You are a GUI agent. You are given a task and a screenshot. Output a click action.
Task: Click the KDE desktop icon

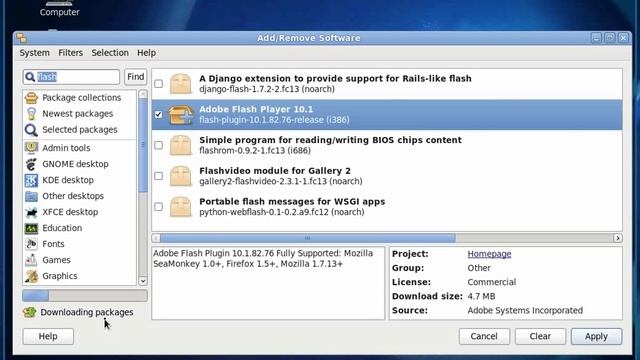[31, 180]
